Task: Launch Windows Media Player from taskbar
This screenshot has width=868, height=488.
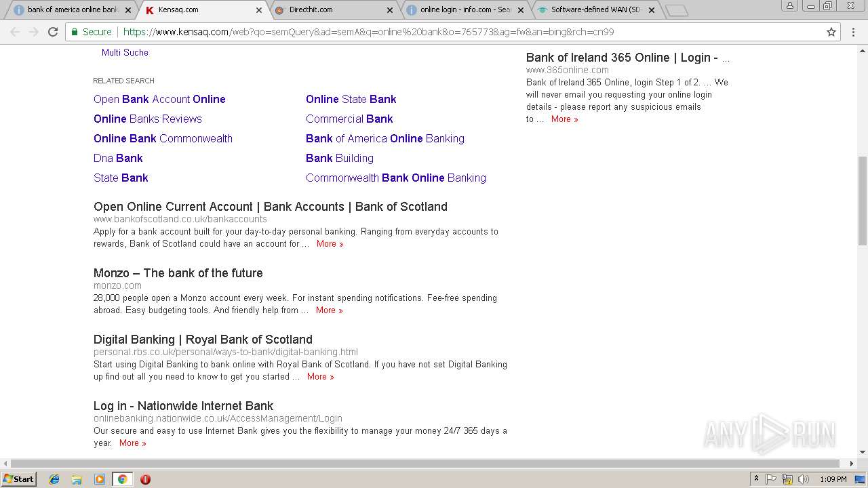Action: (x=100, y=479)
